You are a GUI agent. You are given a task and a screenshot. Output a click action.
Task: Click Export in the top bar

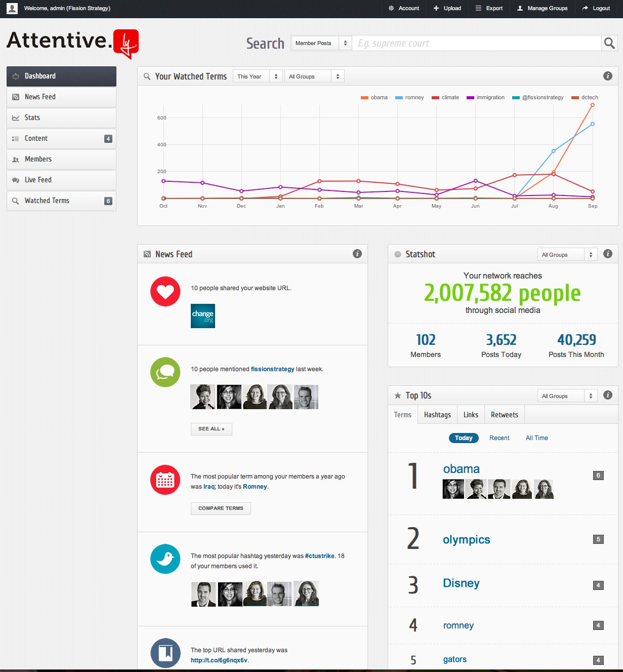click(489, 8)
